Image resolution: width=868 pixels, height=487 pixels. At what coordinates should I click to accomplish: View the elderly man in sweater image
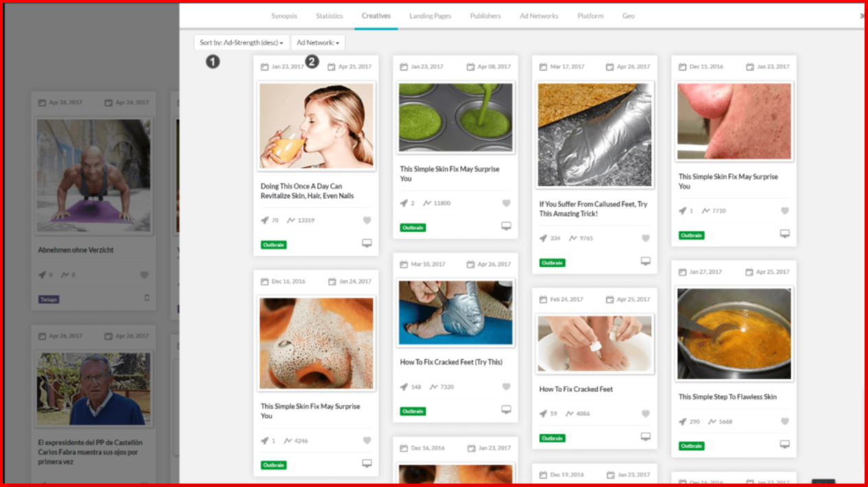pyautogui.click(x=93, y=389)
